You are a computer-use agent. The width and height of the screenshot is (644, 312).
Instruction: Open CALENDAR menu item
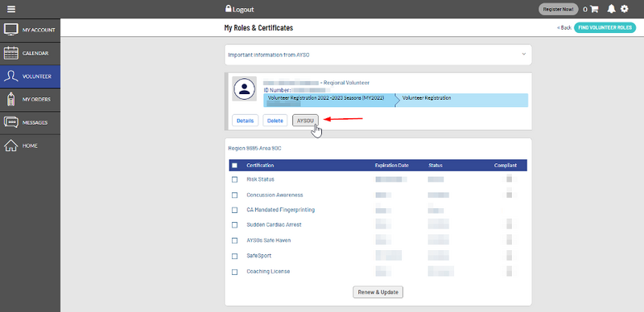[31, 53]
